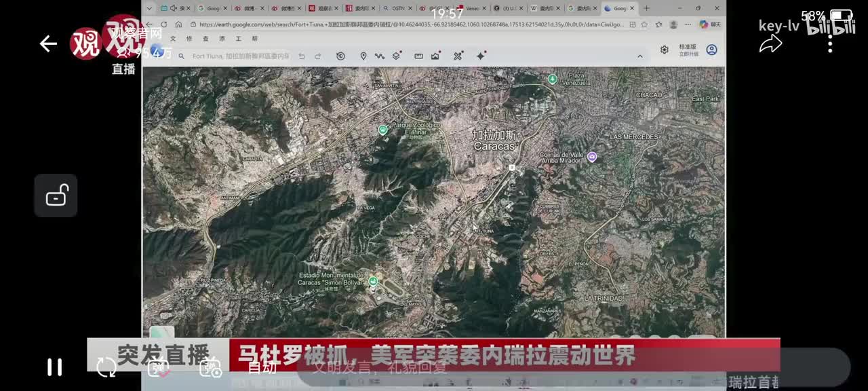Click the Parque Zoologico El Pinar marker
868x391 pixels.
383,129
